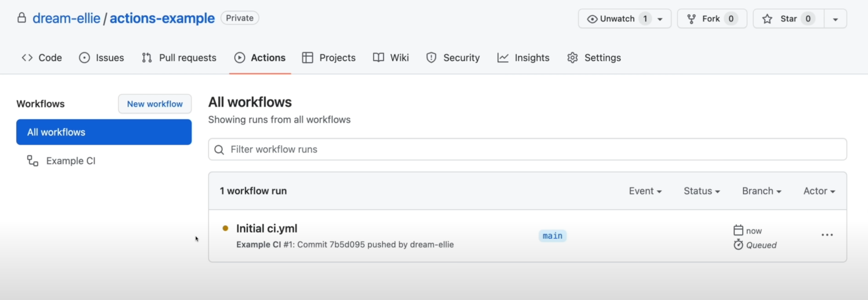Switch to the Code tab
The width and height of the screenshot is (868, 300).
point(42,57)
